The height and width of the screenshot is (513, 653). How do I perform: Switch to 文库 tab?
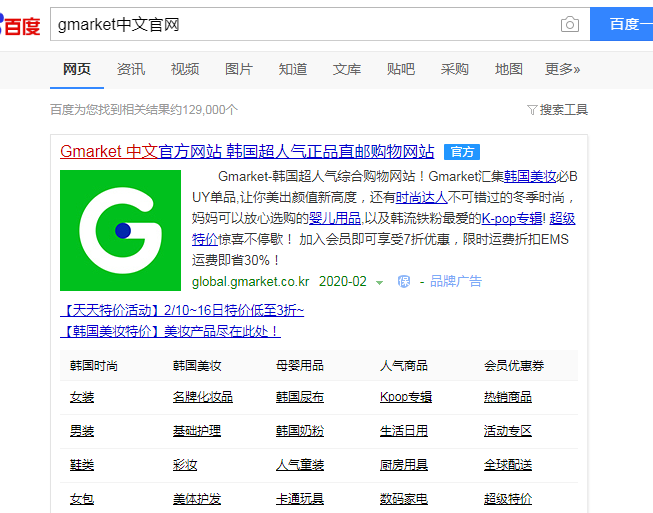click(x=346, y=69)
